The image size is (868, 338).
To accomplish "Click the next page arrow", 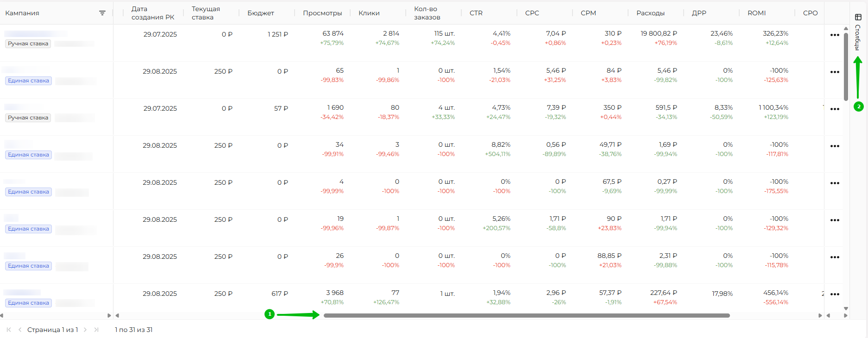I will point(85,330).
